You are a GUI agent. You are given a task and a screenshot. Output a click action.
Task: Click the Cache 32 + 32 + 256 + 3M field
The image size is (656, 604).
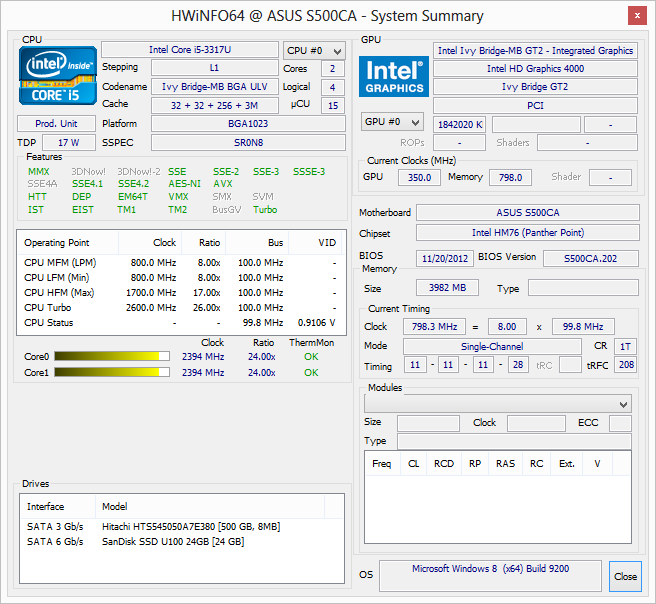click(x=214, y=105)
